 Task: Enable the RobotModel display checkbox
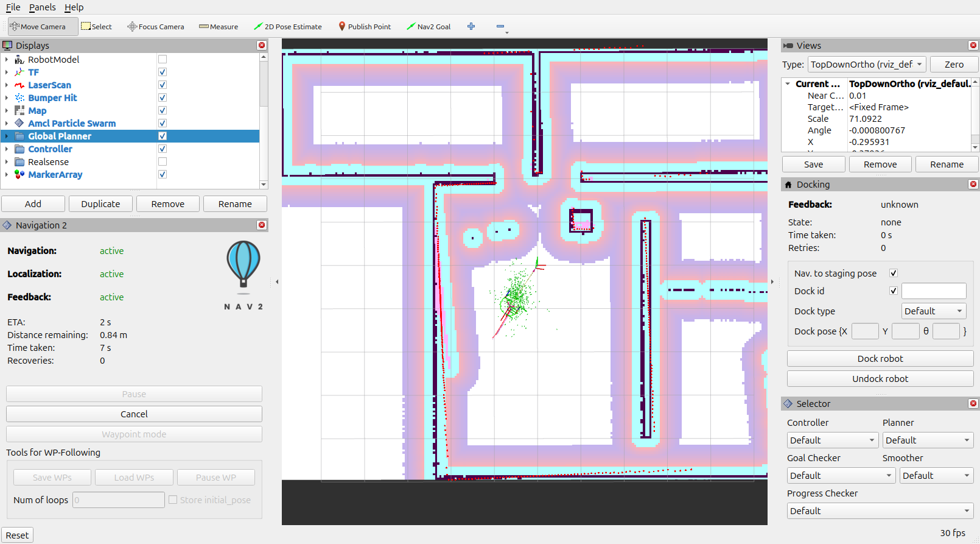point(163,60)
